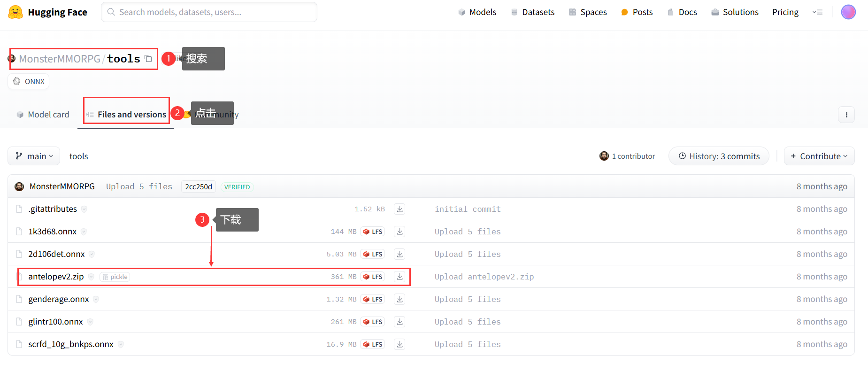Open the 'initial commit' message link

pyautogui.click(x=468, y=209)
